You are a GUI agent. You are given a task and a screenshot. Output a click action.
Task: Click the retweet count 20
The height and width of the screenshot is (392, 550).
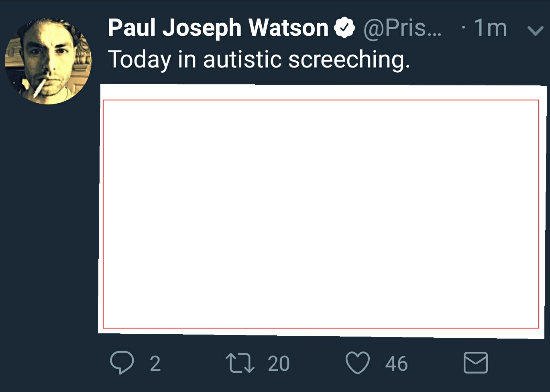(x=279, y=363)
